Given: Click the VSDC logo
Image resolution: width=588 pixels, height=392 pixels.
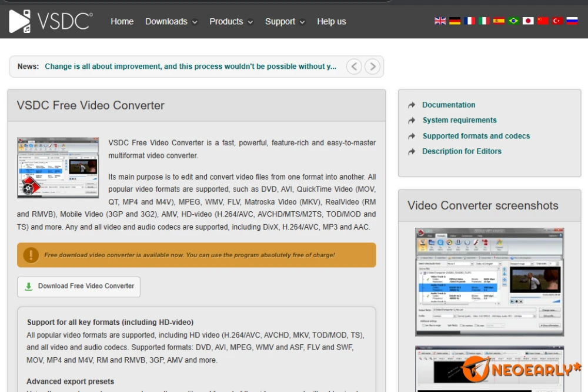Looking at the screenshot, I should 51,21.
